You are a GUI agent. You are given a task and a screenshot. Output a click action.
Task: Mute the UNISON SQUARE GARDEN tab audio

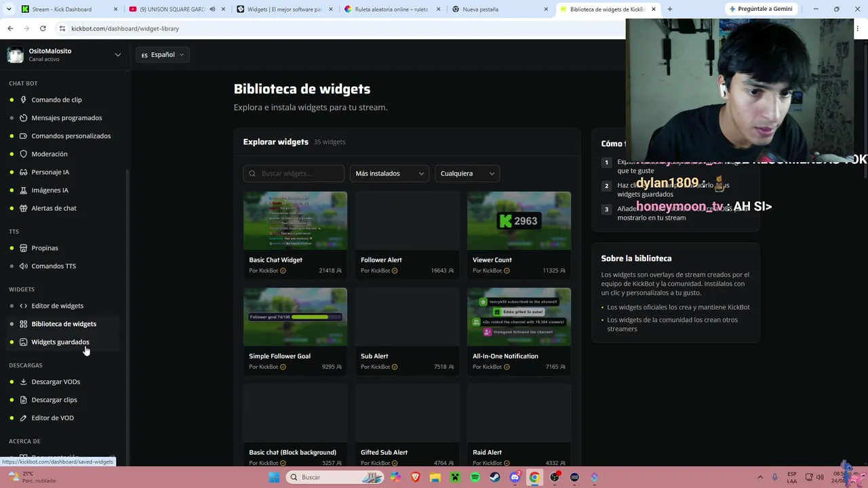[x=212, y=9]
